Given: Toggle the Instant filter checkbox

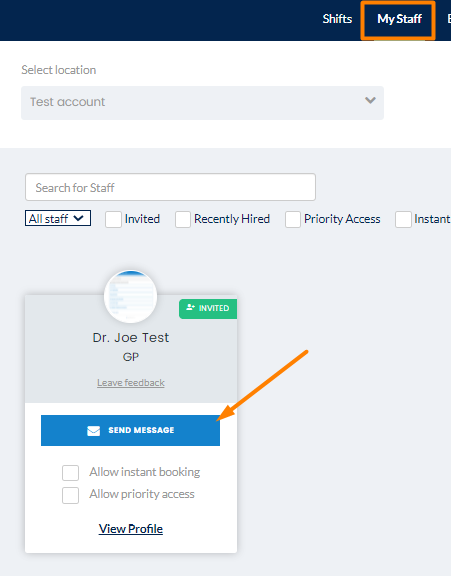Looking at the screenshot, I should [x=403, y=219].
